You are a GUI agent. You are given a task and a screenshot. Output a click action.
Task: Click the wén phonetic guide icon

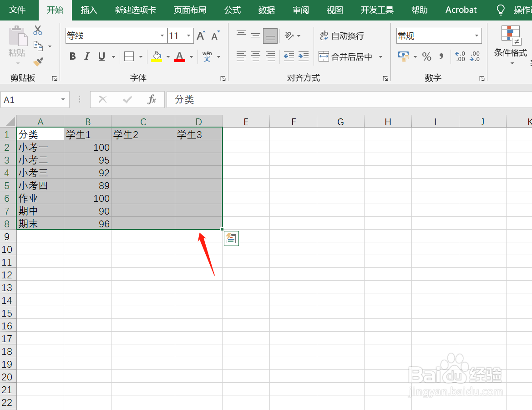(x=207, y=56)
